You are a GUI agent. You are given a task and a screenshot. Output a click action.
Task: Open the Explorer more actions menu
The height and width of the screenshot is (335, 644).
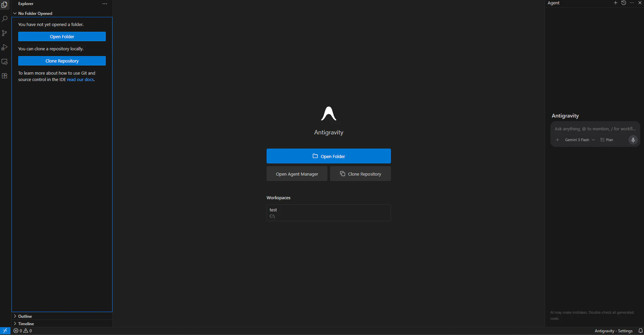click(105, 4)
